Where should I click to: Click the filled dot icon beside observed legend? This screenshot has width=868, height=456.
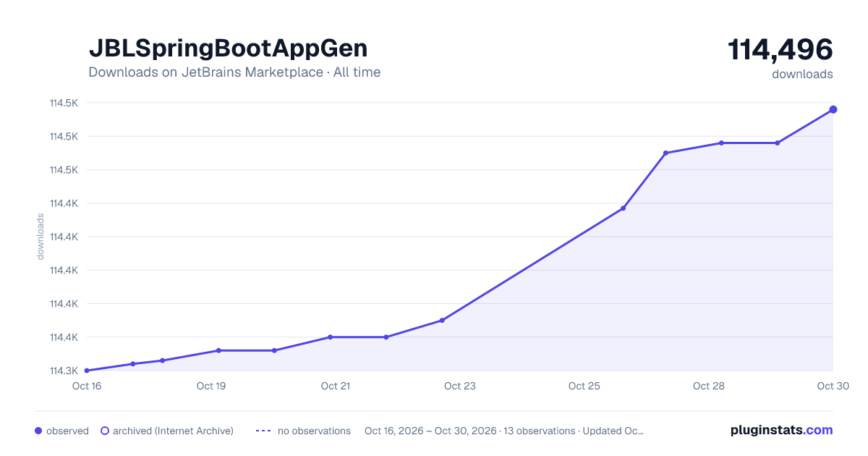pyautogui.click(x=38, y=431)
